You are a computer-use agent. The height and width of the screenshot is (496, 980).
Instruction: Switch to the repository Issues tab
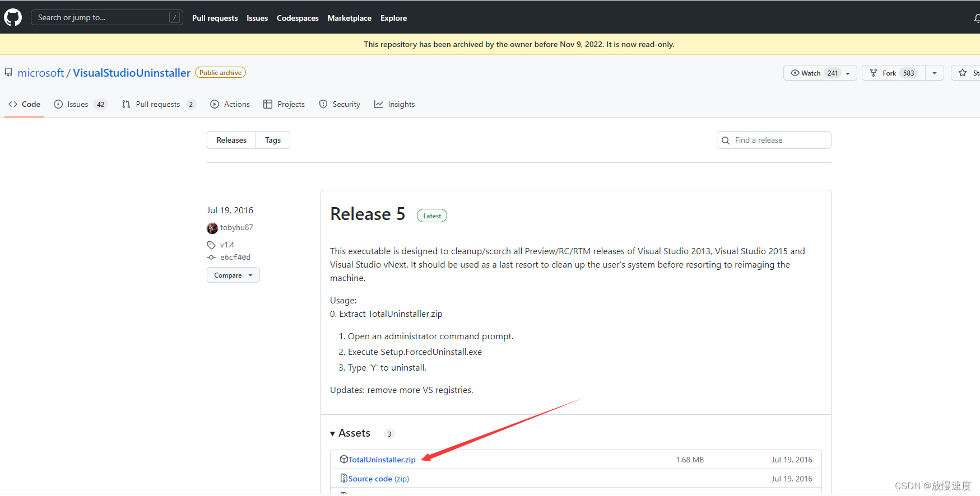coord(80,104)
